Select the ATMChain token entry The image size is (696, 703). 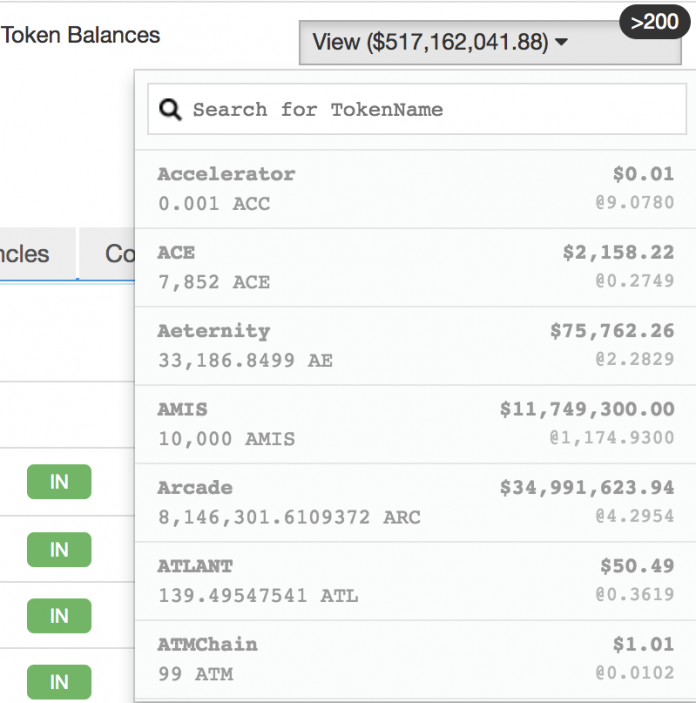pyautogui.click(x=415, y=660)
